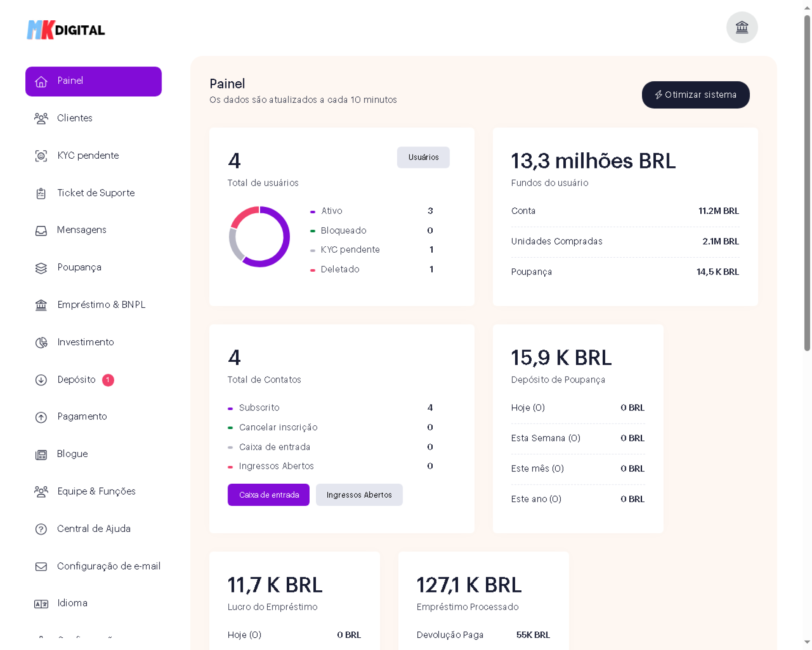
Task: Click the Poupança layers icon
Action: point(41,268)
